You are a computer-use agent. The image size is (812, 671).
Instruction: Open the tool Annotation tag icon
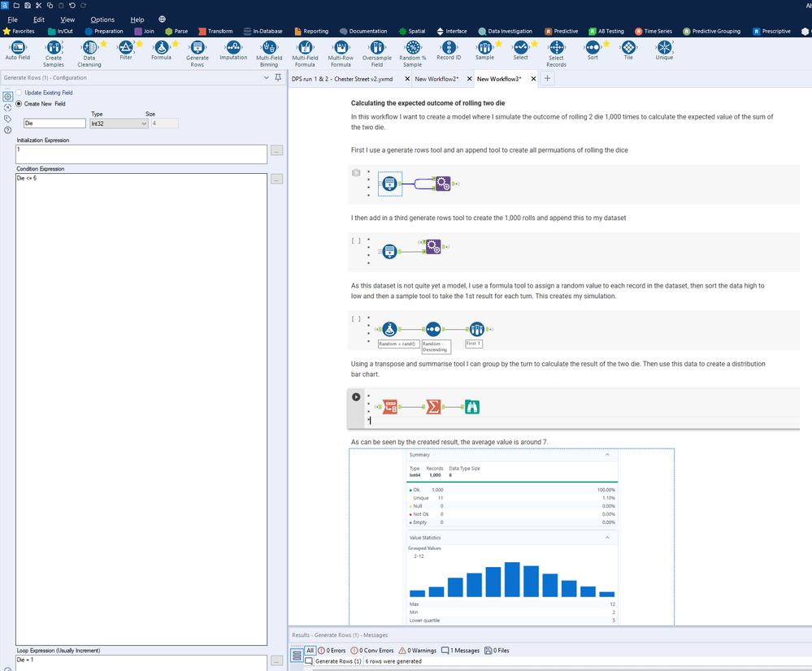[x=7, y=119]
